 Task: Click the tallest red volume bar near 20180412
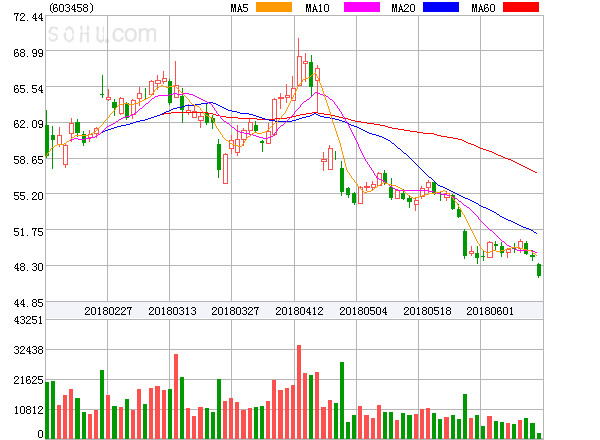pyautogui.click(x=299, y=392)
